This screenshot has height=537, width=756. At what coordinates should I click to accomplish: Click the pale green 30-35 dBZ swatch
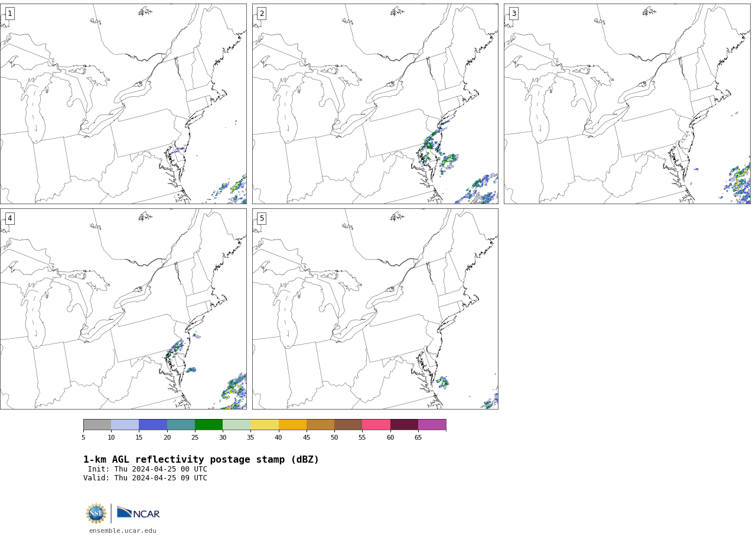click(x=237, y=425)
